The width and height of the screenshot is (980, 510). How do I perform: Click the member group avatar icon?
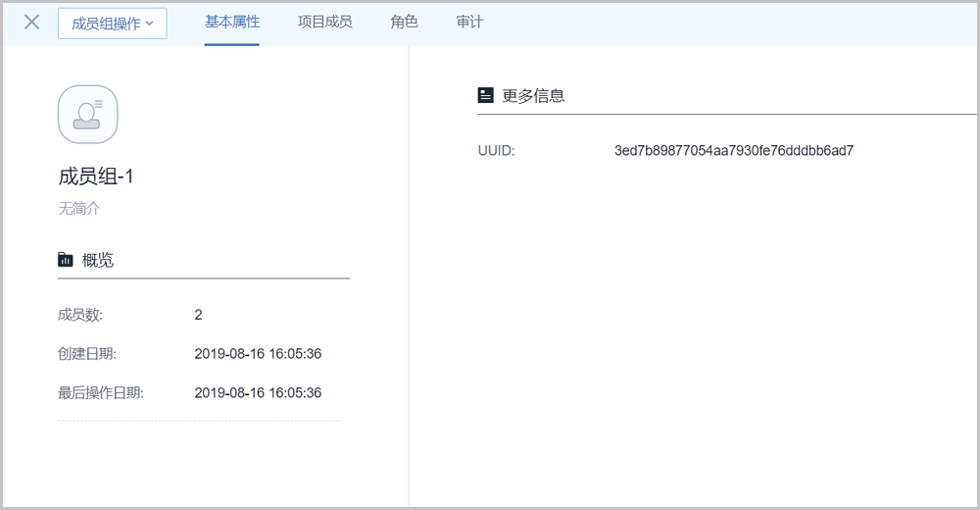click(88, 114)
